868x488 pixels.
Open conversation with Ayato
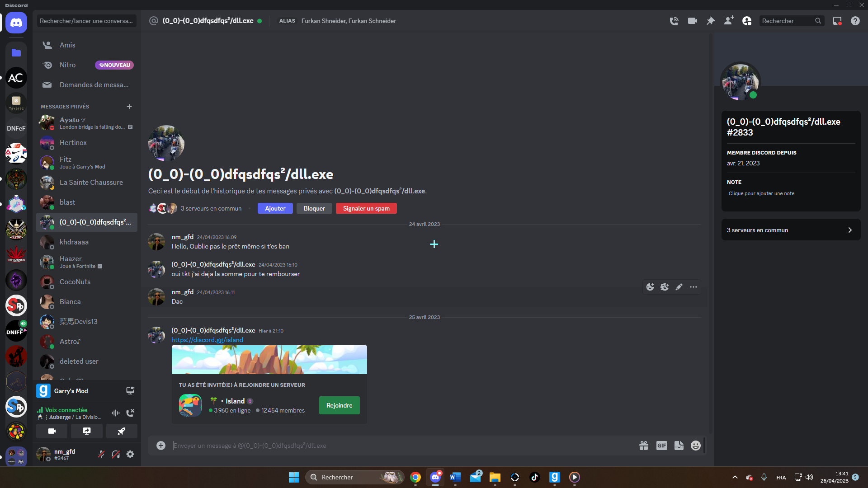(x=87, y=123)
